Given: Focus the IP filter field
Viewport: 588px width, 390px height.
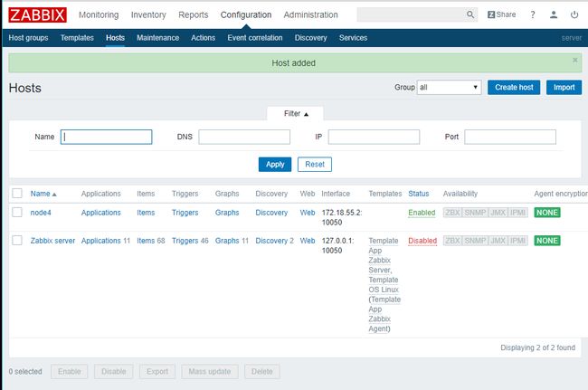Looking at the screenshot, I should 374,137.
